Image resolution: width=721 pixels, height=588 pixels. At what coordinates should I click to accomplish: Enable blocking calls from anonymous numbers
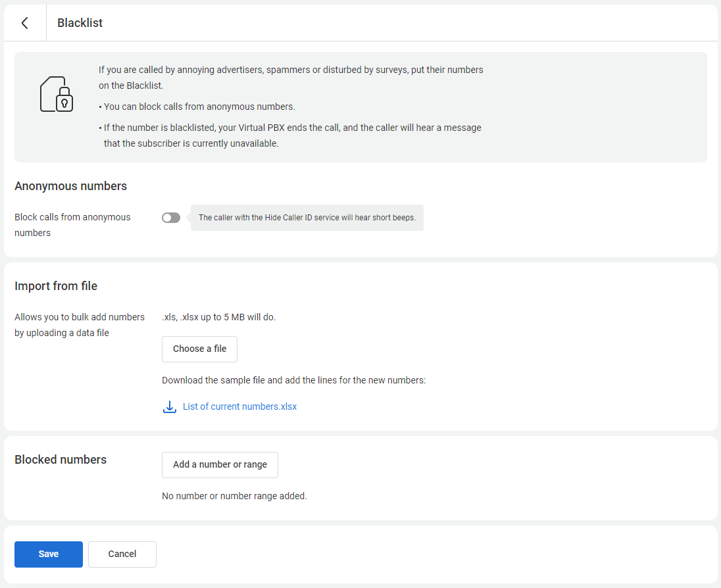171,218
